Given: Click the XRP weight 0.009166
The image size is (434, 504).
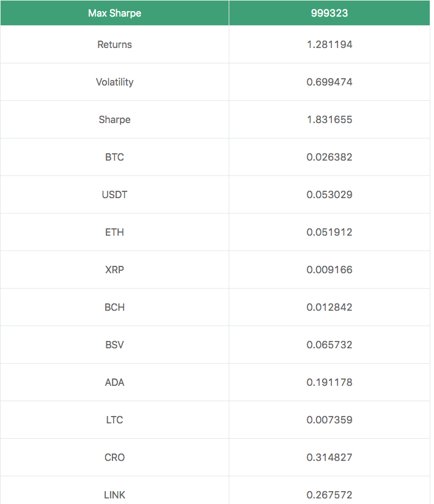Looking at the screenshot, I should 329,270.
